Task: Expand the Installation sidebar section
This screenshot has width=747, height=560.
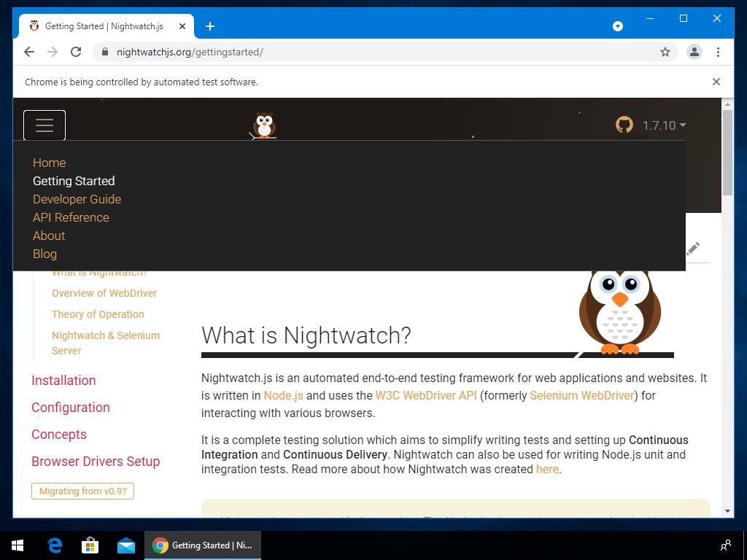Action: (63, 381)
